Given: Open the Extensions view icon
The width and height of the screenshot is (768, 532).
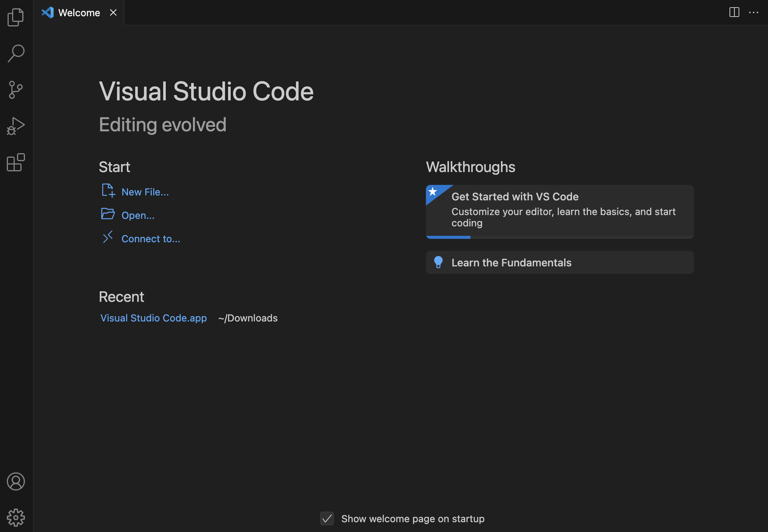Looking at the screenshot, I should point(16,162).
